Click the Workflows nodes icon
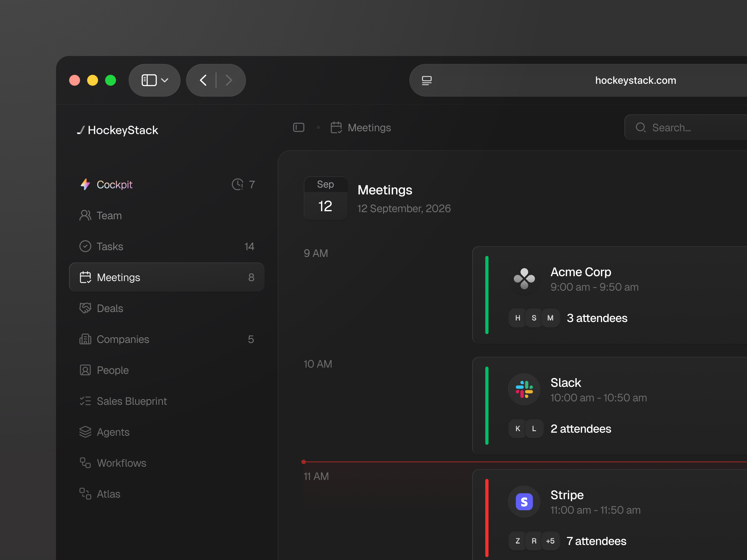The image size is (747, 560). (85, 463)
